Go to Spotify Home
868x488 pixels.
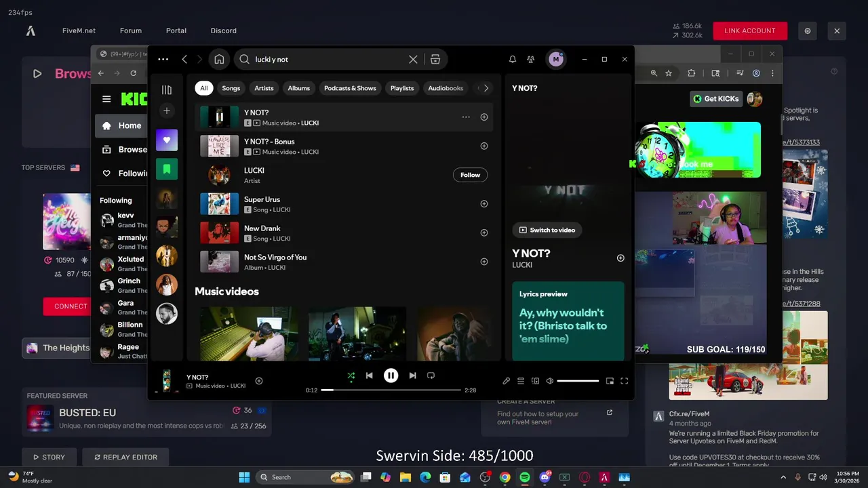219,59
